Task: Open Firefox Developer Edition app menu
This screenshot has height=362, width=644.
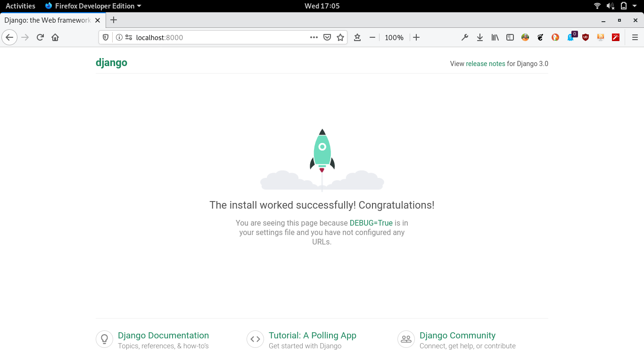Action: coord(93,6)
